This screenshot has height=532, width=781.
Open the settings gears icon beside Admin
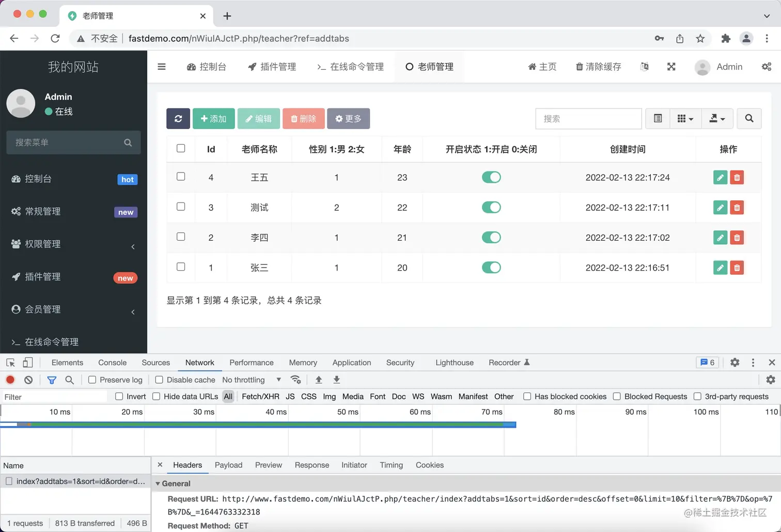click(x=767, y=67)
